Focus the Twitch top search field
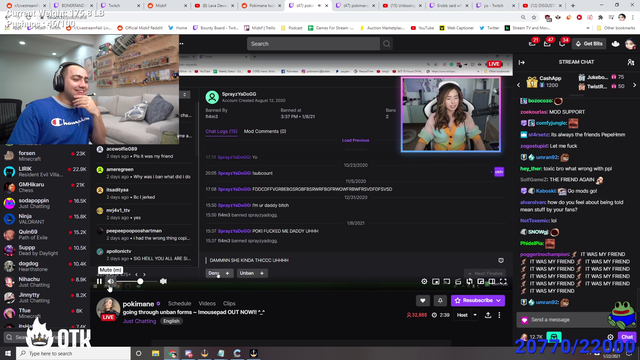 [313, 44]
